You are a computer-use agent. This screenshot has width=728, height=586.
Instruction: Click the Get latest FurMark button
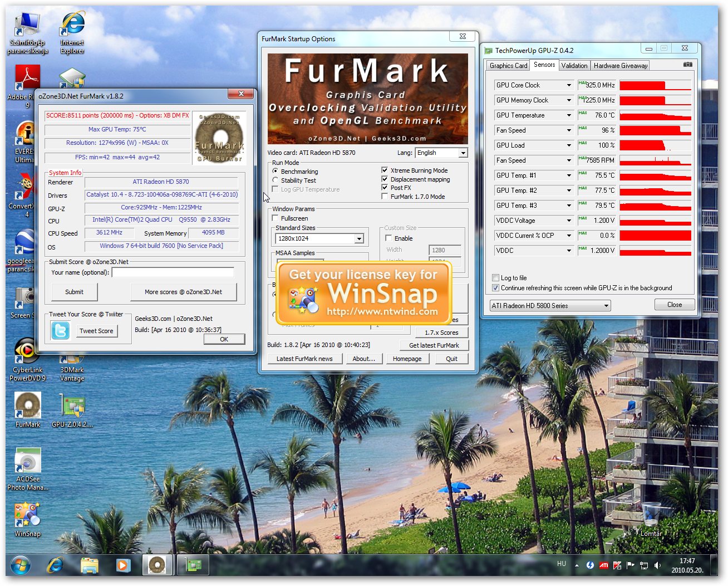[x=434, y=345]
